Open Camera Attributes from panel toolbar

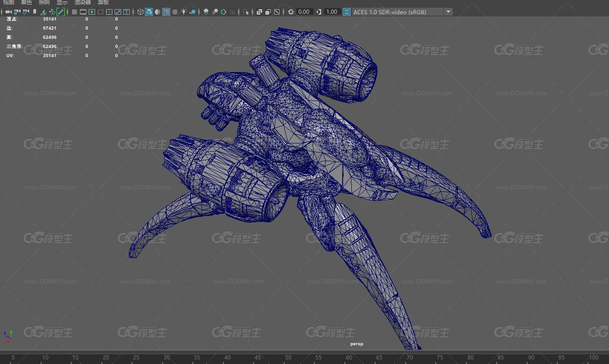[x=26, y=12]
